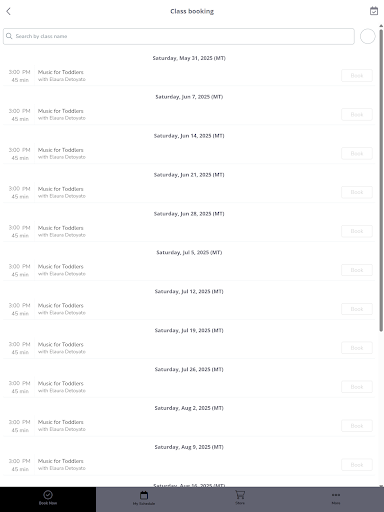Book the May 31 Music for Toddlers class
This screenshot has height=512, width=384.
[x=357, y=76]
